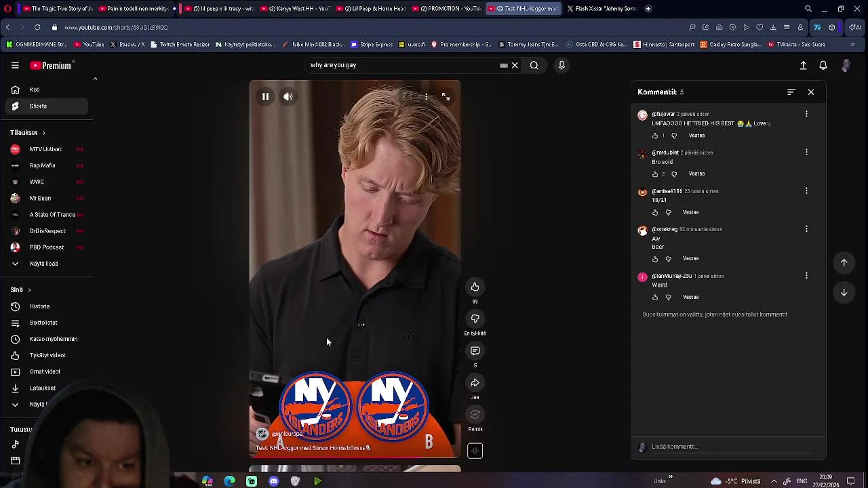868x488 pixels.
Task: Open more actions for @antsa4116's comment
Action: (x=806, y=191)
